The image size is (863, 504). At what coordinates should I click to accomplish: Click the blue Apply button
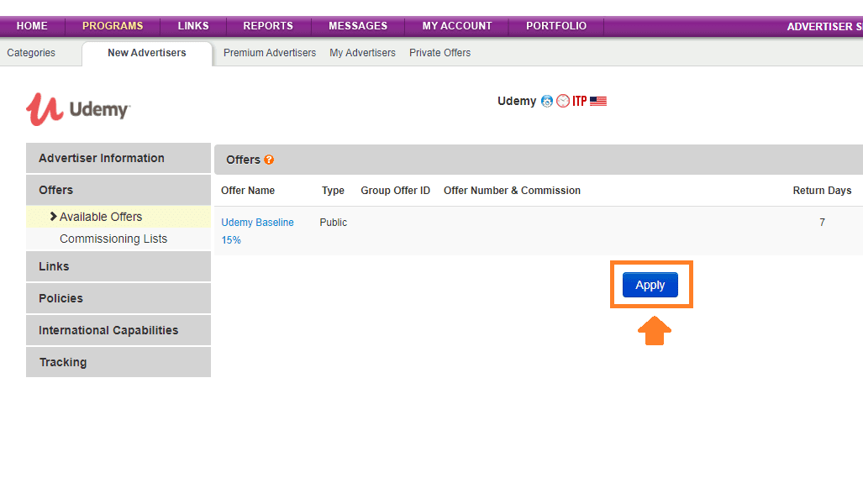click(650, 285)
